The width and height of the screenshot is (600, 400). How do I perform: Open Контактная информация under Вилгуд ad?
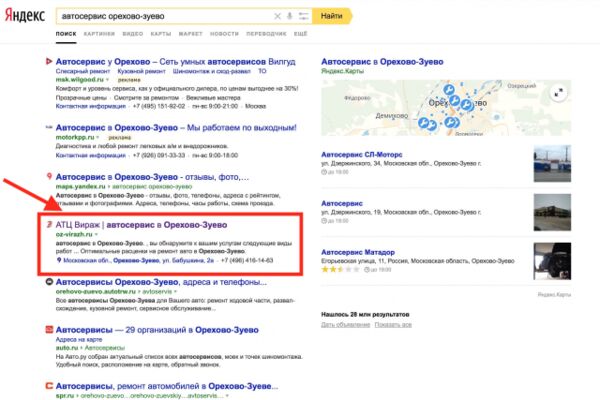tap(91, 106)
